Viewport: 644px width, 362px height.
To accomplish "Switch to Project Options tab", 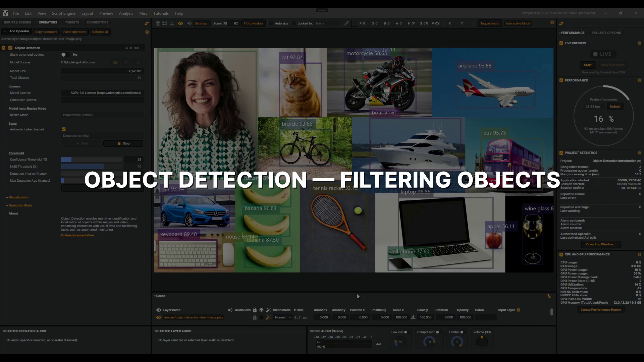I will click(x=606, y=33).
